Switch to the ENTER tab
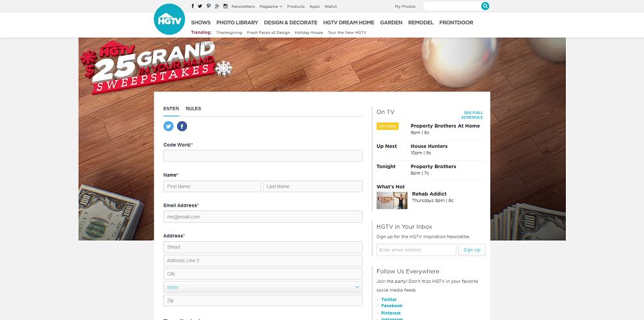 171,109
